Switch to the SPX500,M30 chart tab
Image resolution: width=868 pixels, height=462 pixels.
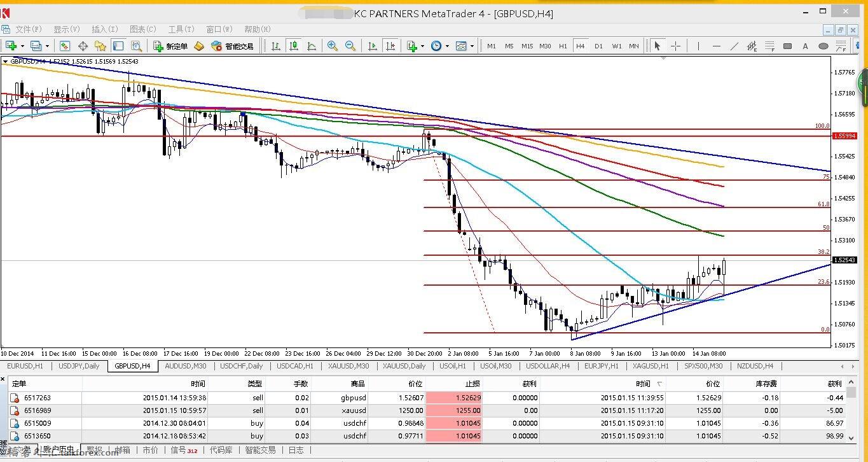pyautogui.click(x=703, y=366)
